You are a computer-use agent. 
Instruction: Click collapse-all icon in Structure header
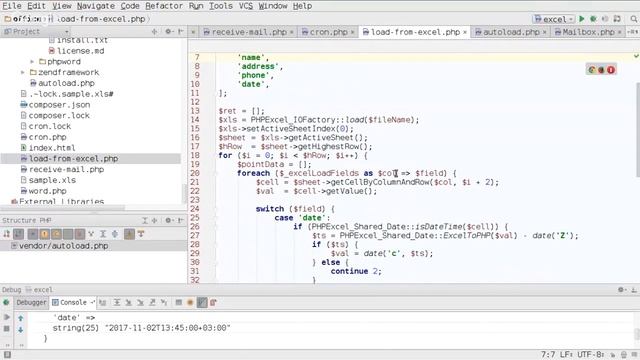(154, 220)
